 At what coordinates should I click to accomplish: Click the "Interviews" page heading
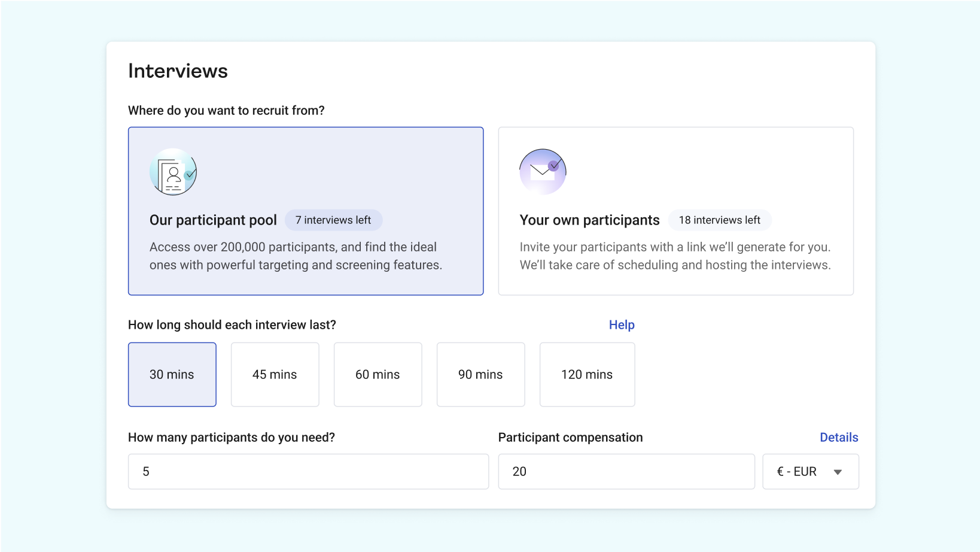point(178,71)
